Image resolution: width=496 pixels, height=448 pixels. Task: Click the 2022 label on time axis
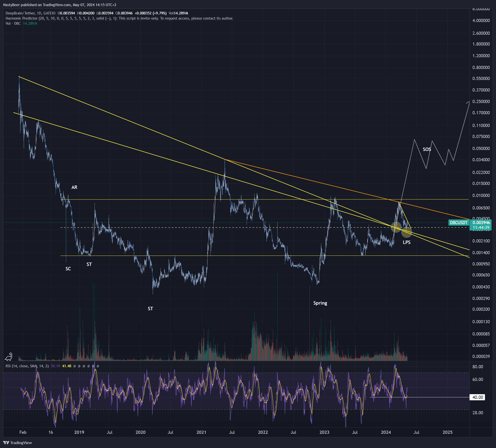click(x=263, y=432)
